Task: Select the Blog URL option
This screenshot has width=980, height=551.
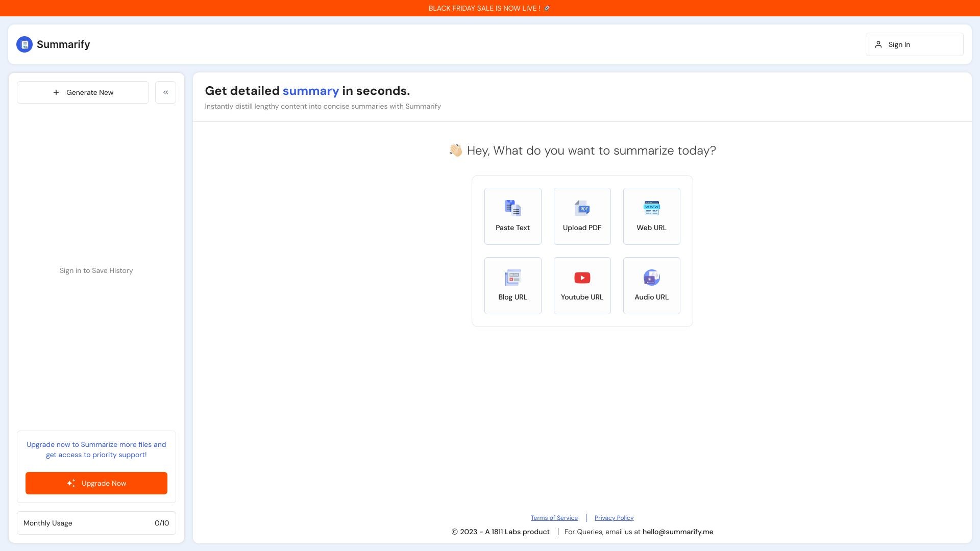Action: click(x=512, y=285)
